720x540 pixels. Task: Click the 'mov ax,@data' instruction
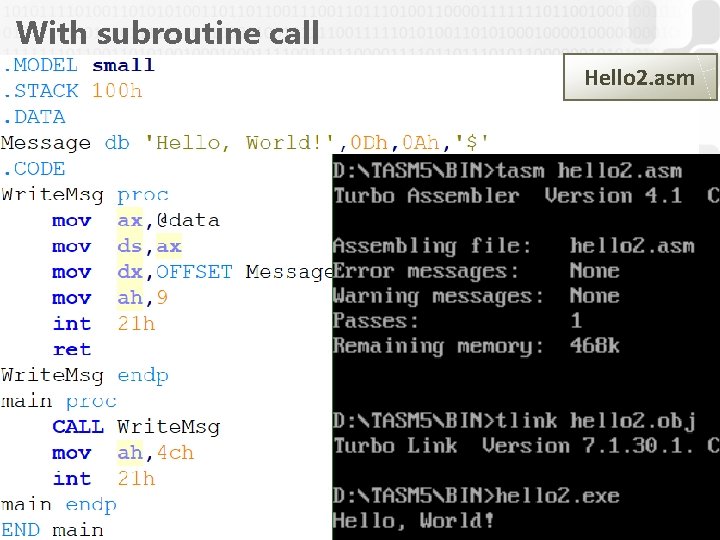tap(136, 220)
